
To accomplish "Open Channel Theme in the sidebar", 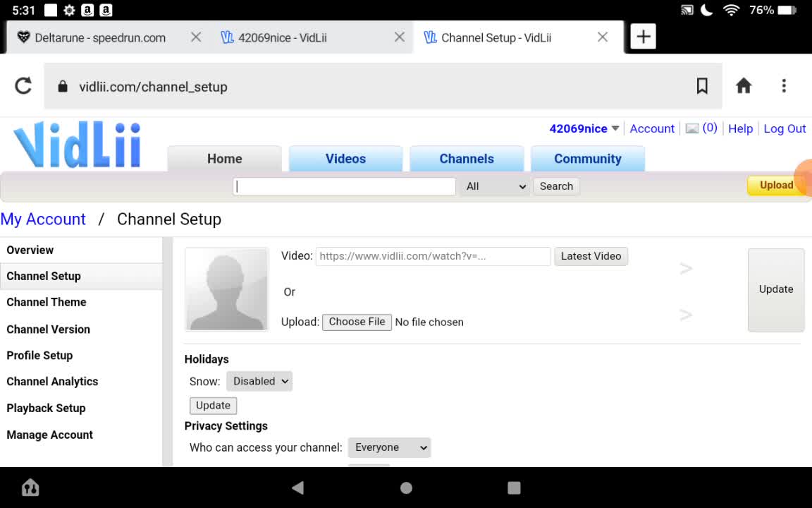I will click(46, 302).
